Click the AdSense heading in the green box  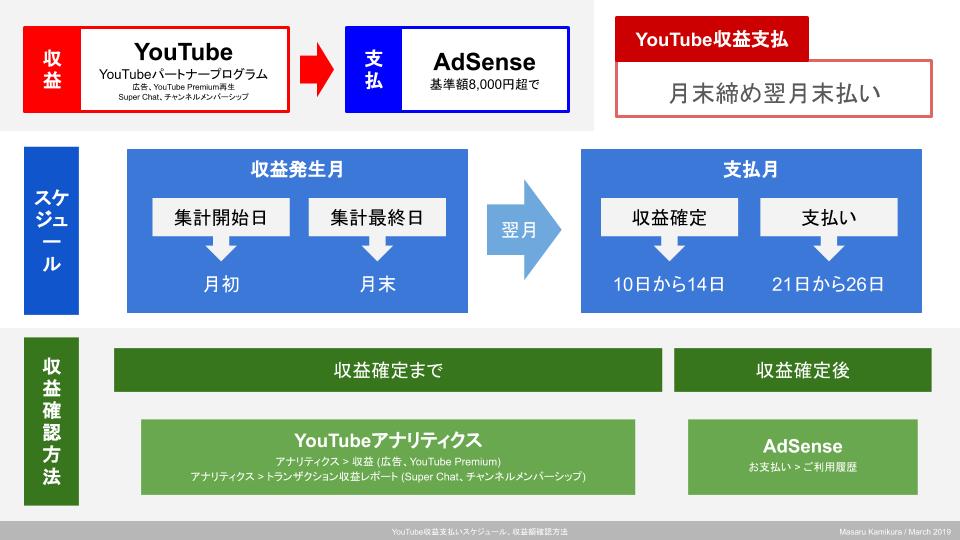click(803, 446)
